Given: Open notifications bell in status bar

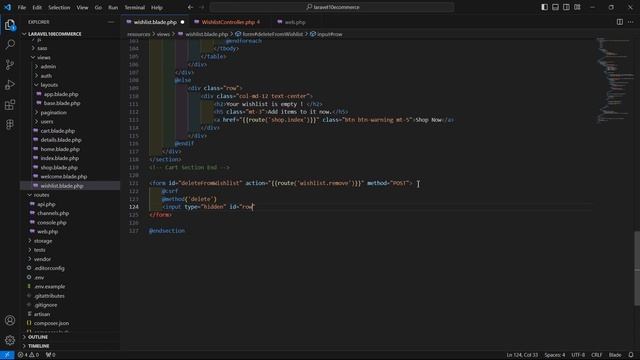Looking at the screenshot, I should [631, 355].
